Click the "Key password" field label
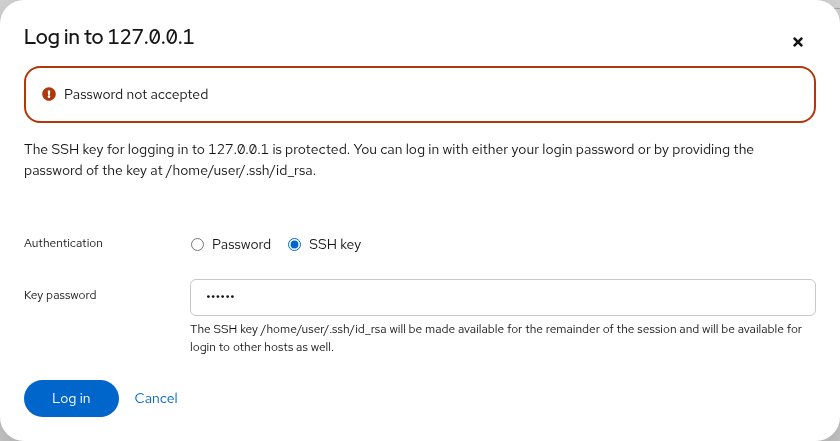840x441 pixels. pos(60,295)
